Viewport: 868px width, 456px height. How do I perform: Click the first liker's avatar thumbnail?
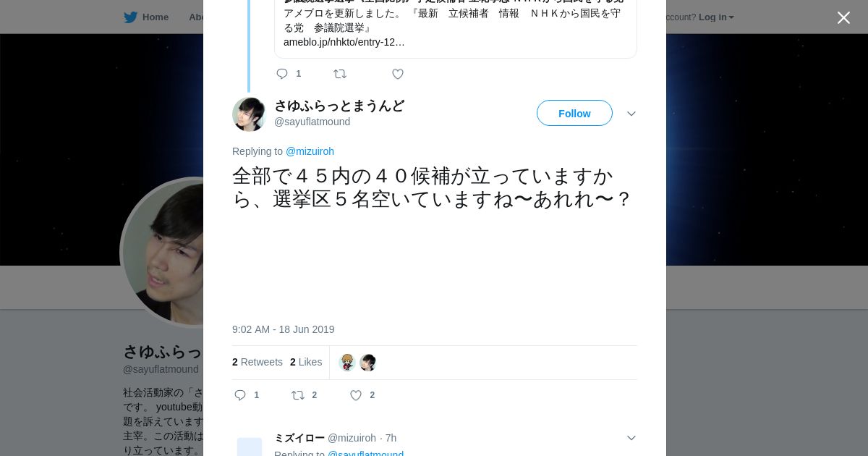[347, 363]
